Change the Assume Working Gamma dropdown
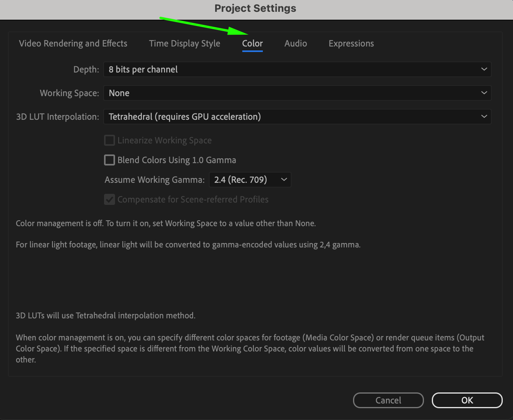 point(250,180)
